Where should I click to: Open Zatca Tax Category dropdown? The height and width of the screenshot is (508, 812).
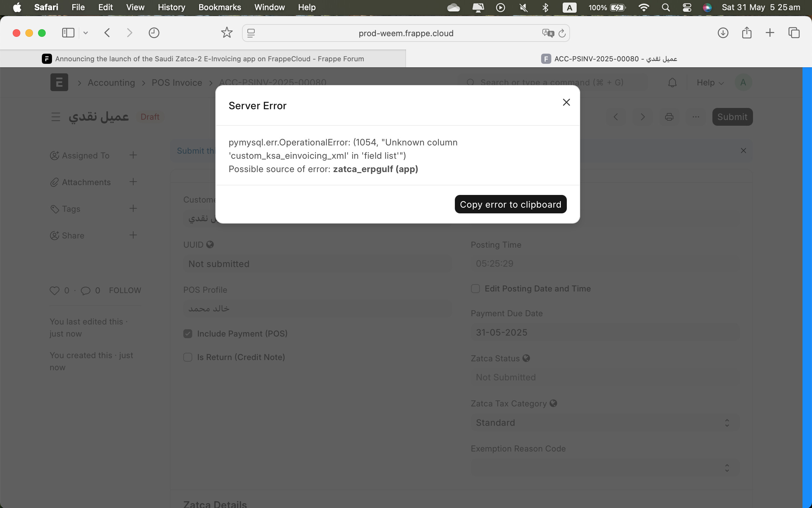[x=605, y=423]
